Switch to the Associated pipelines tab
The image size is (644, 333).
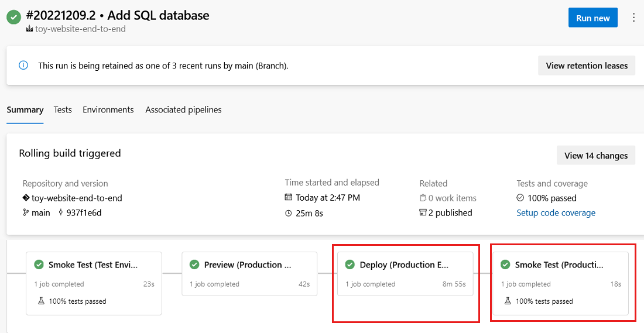point(184,109)
